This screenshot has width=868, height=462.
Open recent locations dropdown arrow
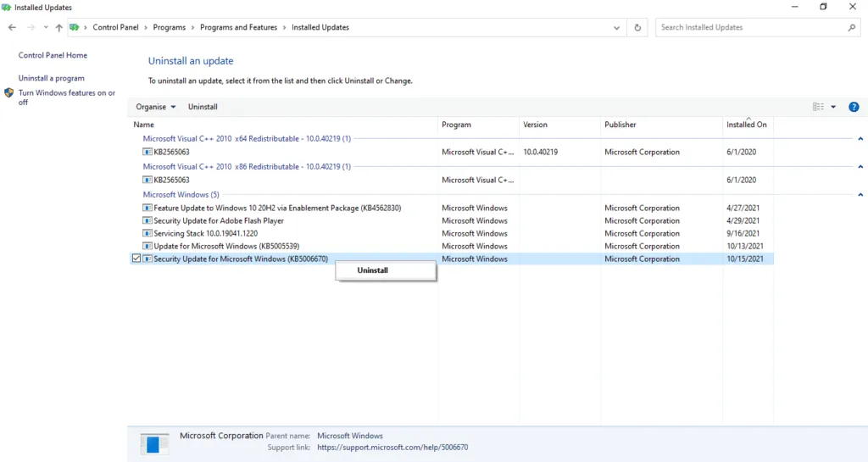[46, 27]
